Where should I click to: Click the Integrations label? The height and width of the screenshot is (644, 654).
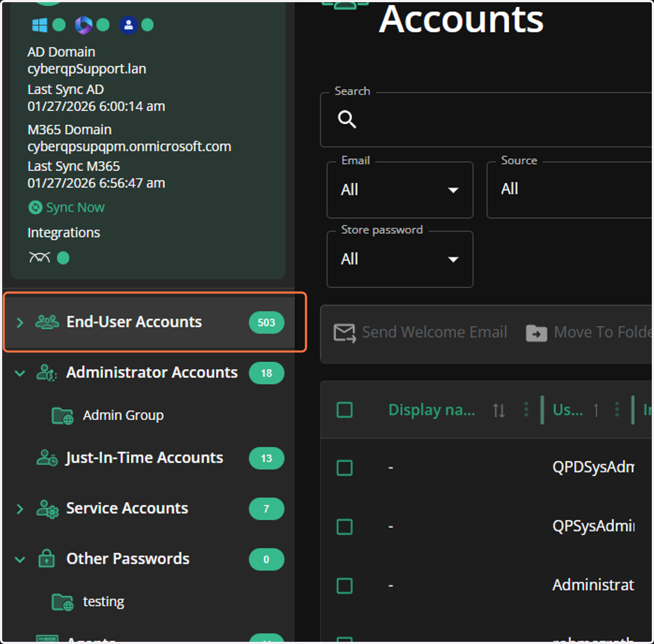[x=64, y=233]
